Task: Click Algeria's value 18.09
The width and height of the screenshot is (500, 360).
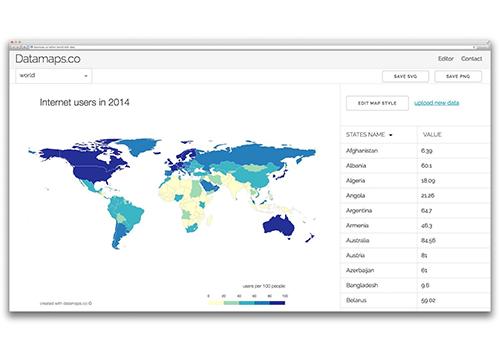Action: (x=428, y=181)
